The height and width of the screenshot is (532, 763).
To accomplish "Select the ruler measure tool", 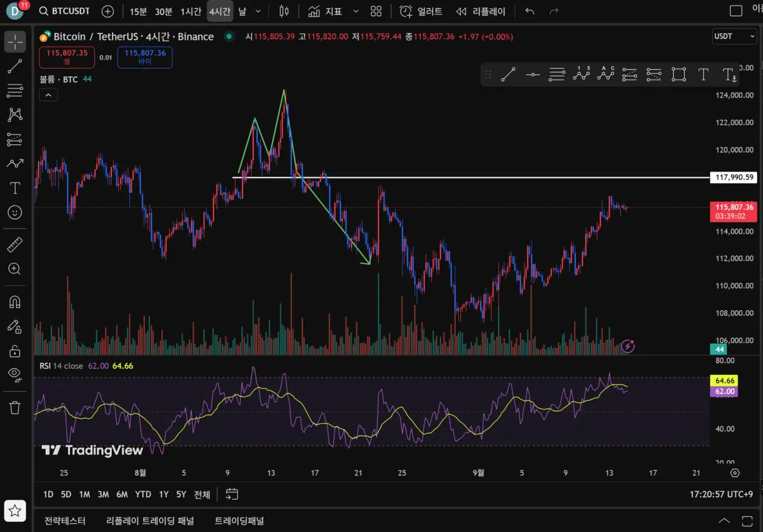I will pos(15,245).
